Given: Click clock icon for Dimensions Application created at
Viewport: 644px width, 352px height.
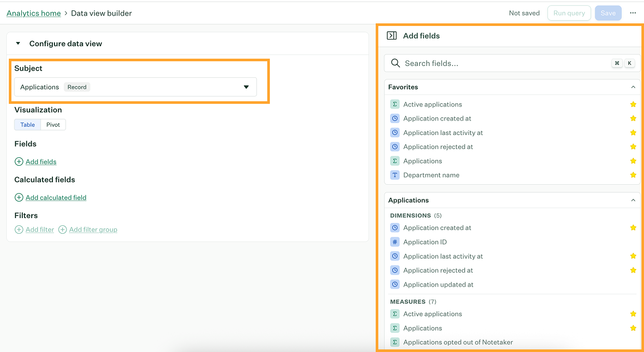Looking at the screenshot, I should click(x=395, y=228).
